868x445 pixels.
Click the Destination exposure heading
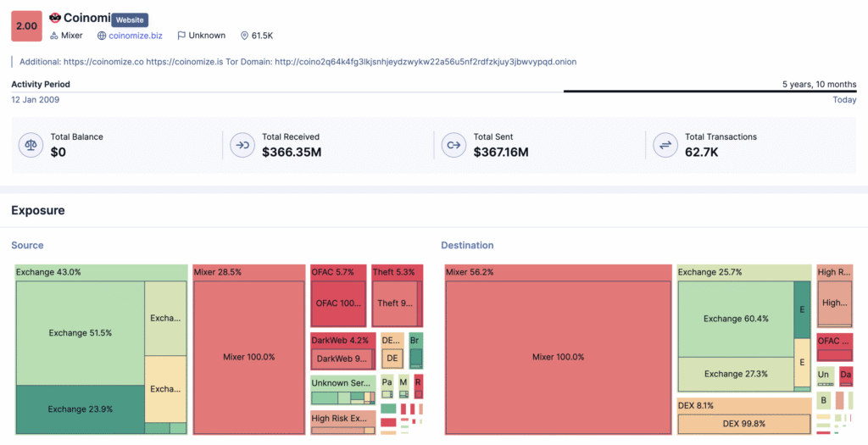467,245
